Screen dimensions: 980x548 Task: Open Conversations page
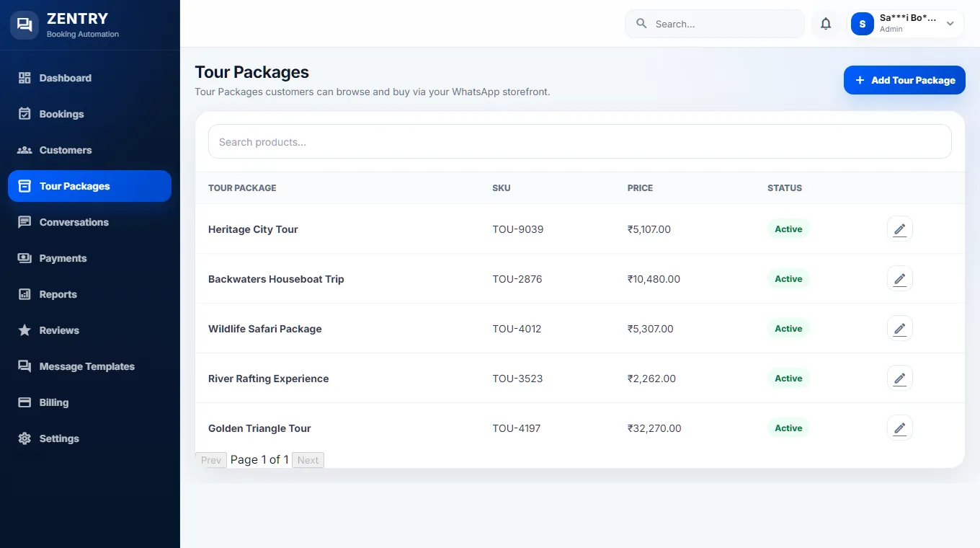point(89,222)
